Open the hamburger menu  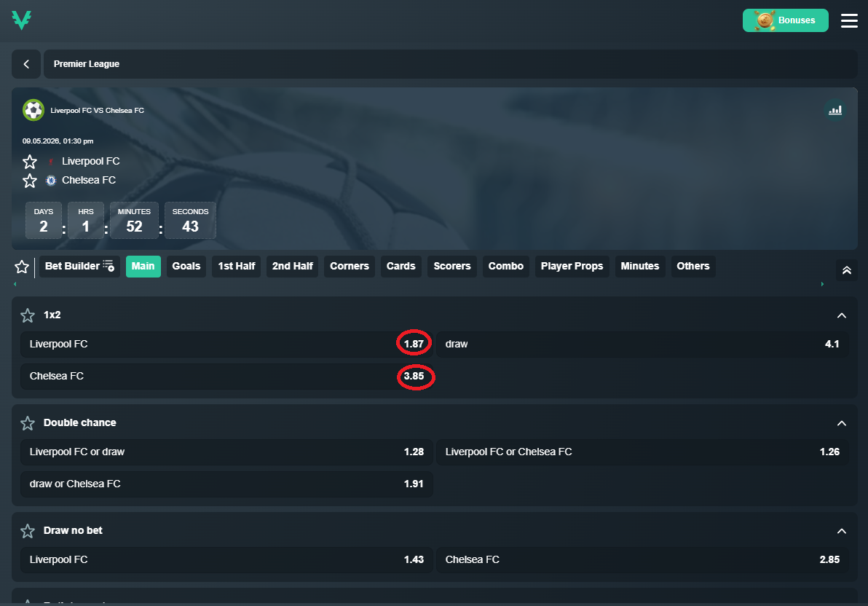coord(848,20)
